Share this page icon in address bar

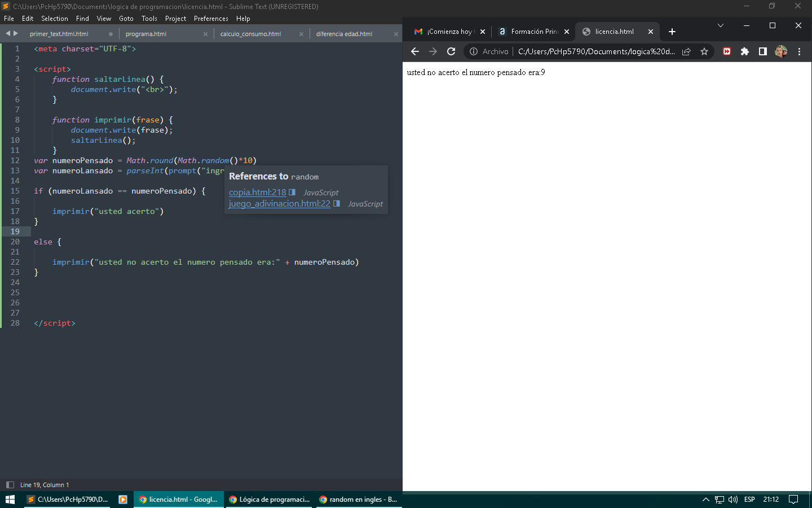(686, 51)
